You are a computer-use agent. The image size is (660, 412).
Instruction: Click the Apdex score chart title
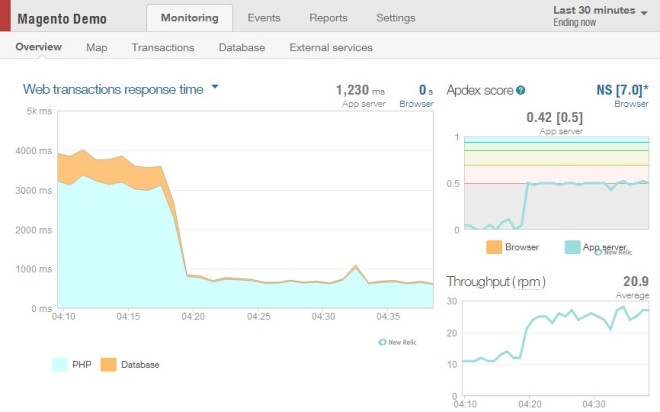479,90
